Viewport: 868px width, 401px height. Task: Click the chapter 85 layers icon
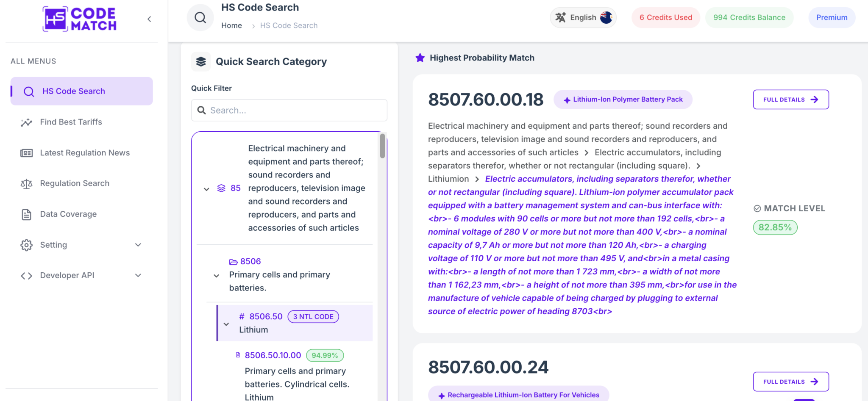pos(221,188)
